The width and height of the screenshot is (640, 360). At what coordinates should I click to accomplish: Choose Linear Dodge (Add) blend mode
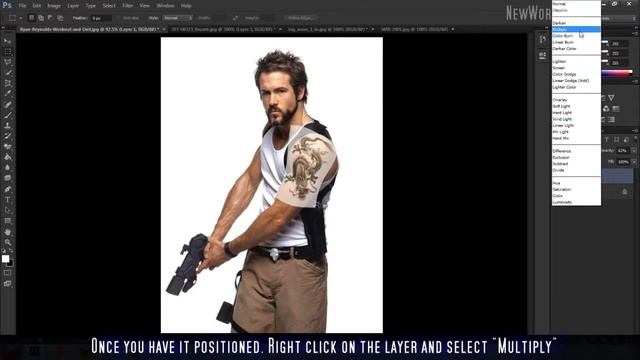(576, 80)
